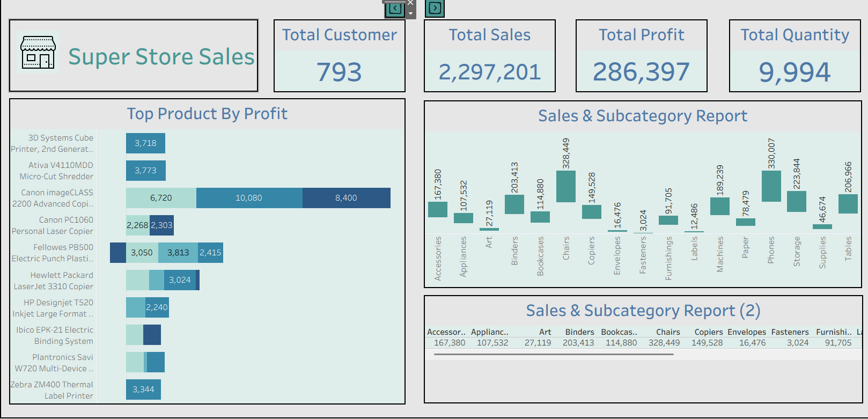
Task: Select the 3,050 segment of the Fellowes PB500 bar
Action: click(x=142, y=253)
